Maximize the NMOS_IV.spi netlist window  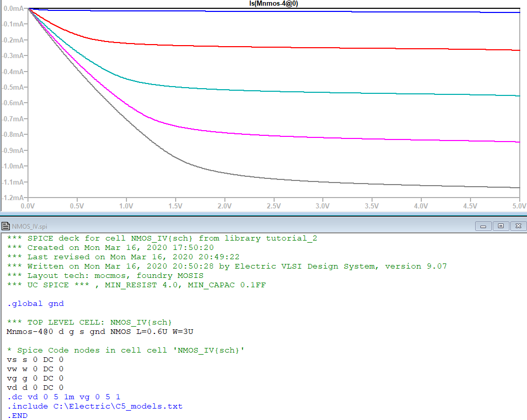tap(501, 226)
